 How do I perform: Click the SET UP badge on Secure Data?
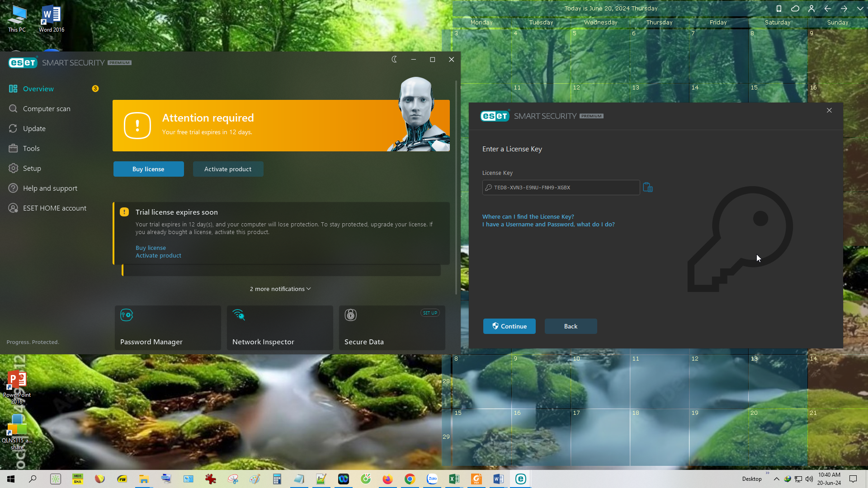point(430,313)
